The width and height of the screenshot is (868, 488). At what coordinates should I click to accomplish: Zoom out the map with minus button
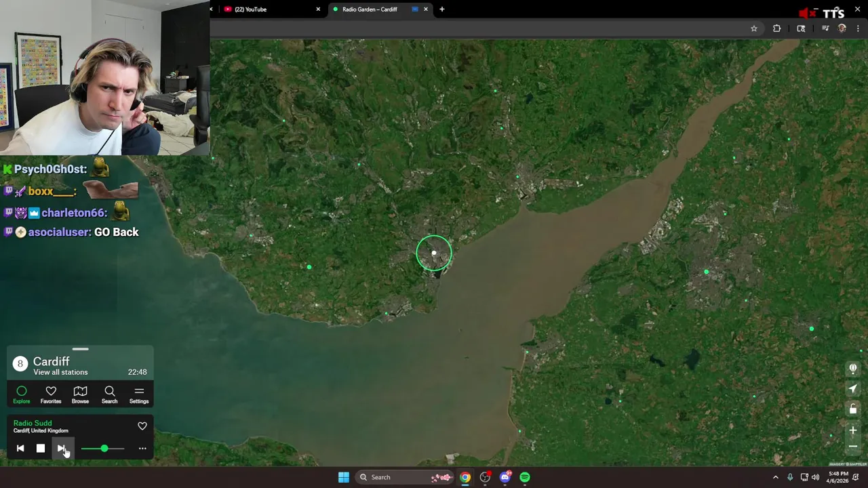tap(853, 447)
